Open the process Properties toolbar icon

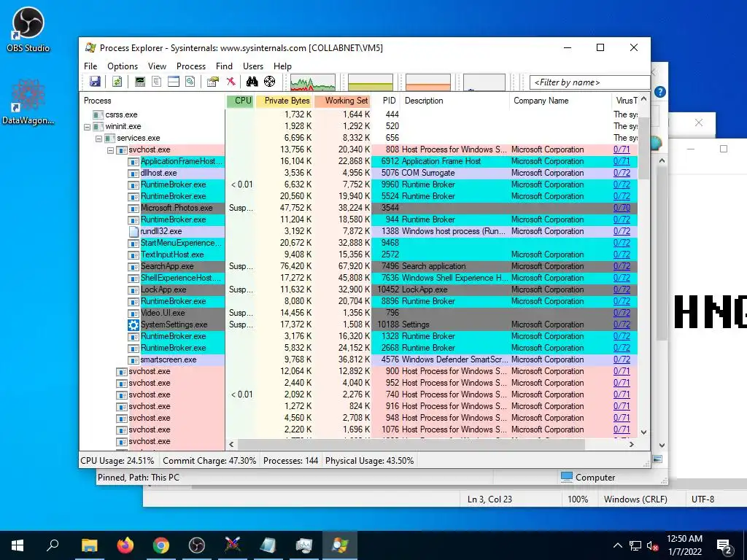[x=212, y=82]
